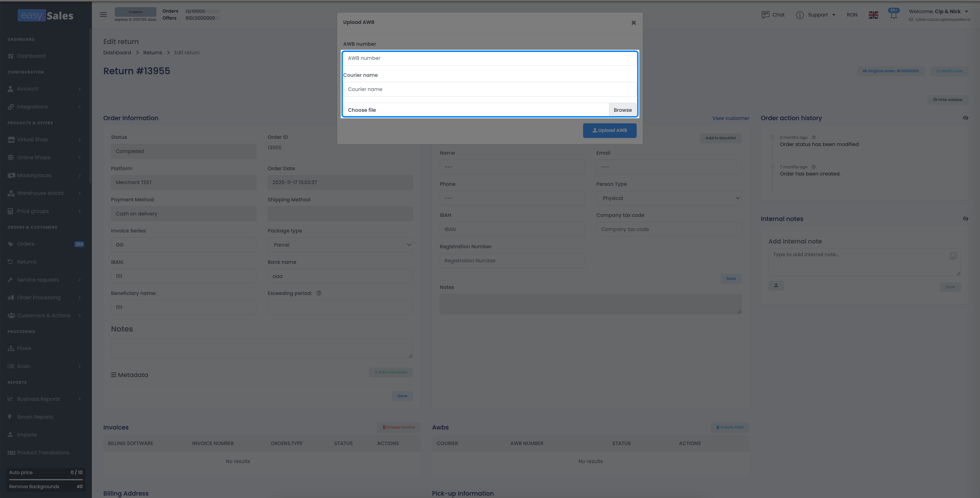Click the Orders quota progress bar
Image resolution: width=980 pixels, height=498 pixels.
(x=202, y=11)
